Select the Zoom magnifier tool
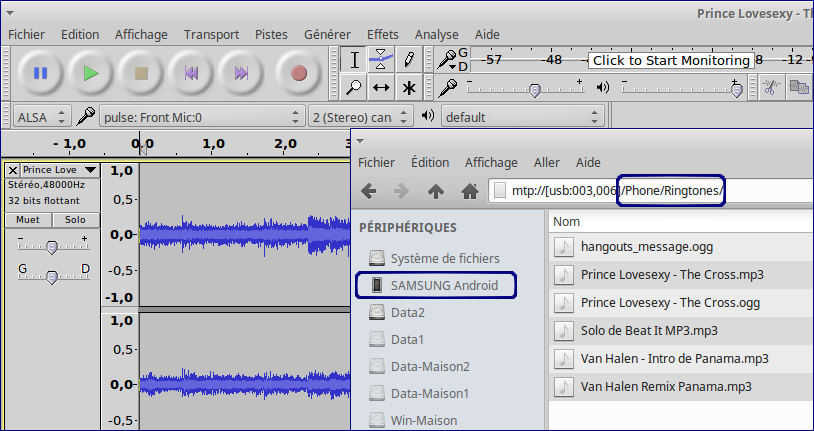 coord(354,88)
